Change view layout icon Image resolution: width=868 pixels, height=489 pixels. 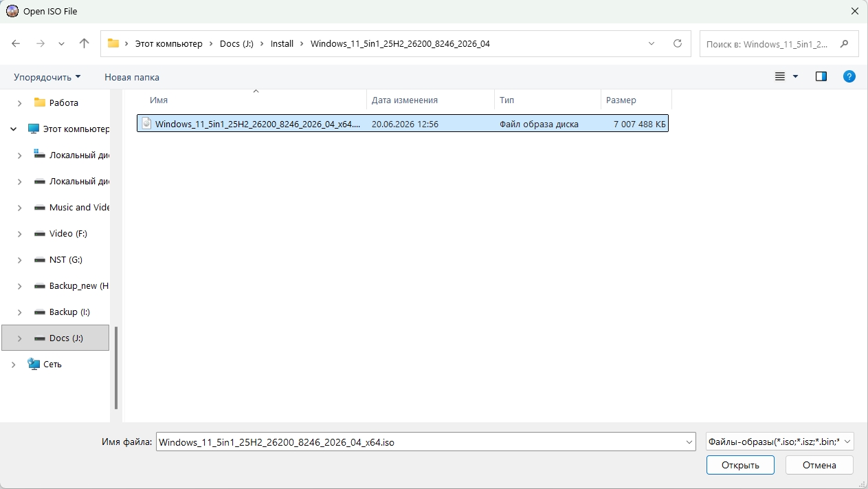(780, 76)
